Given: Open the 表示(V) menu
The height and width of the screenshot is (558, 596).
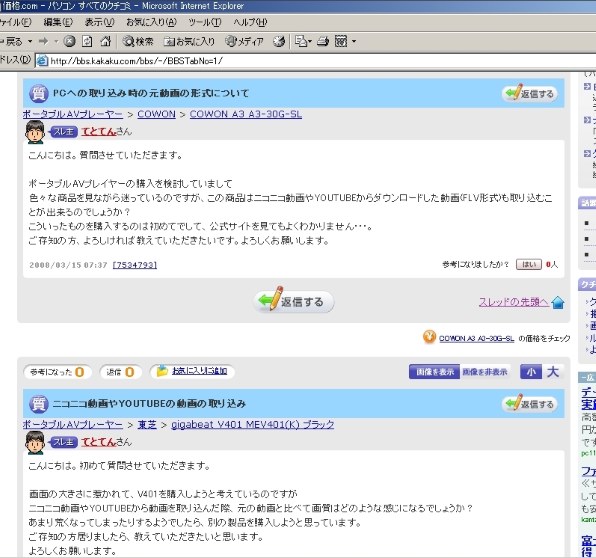Looking at the screenshot, I should [99, 22].
